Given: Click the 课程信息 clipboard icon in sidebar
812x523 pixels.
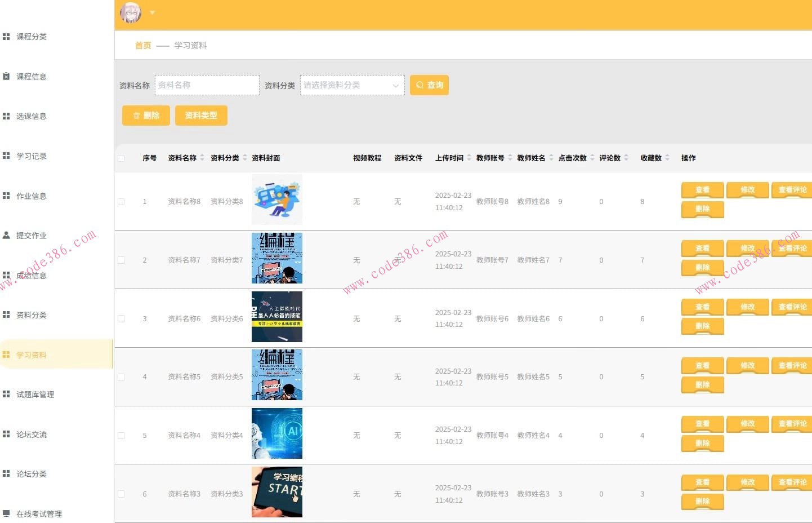Looking at the screenshot, I should 6,77.
